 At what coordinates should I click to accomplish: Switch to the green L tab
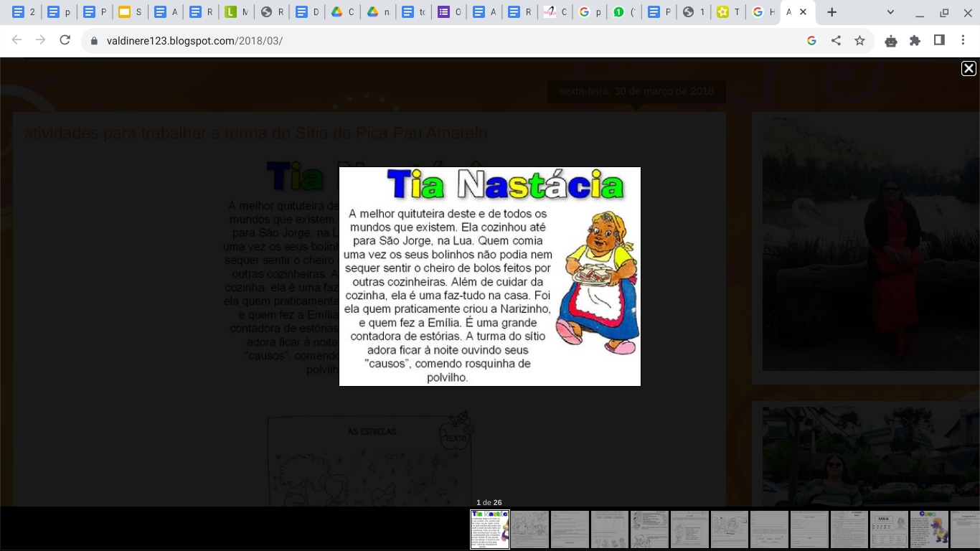pyautogui.click(x=236, y=12)
